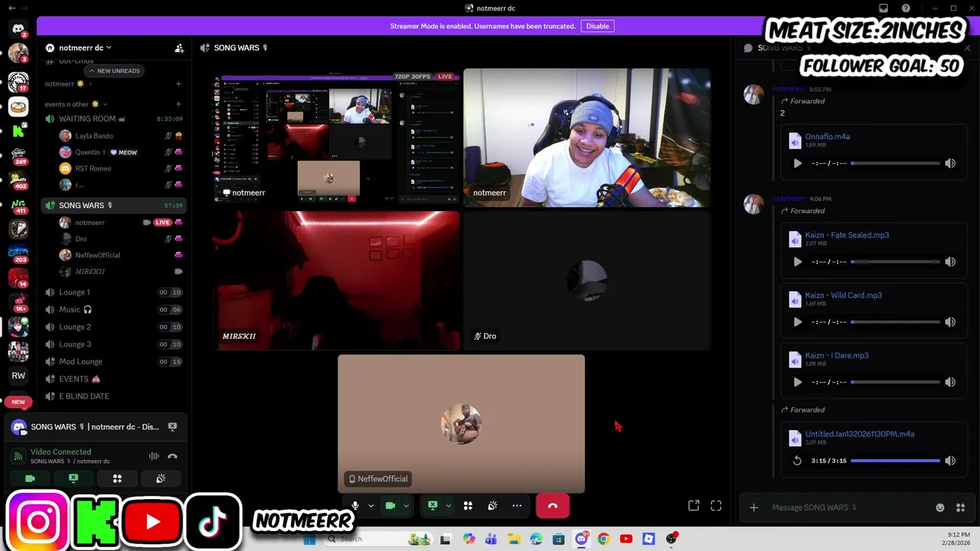
Task: Focus the Message SONG WARS input field
Action: coord(850,507)
